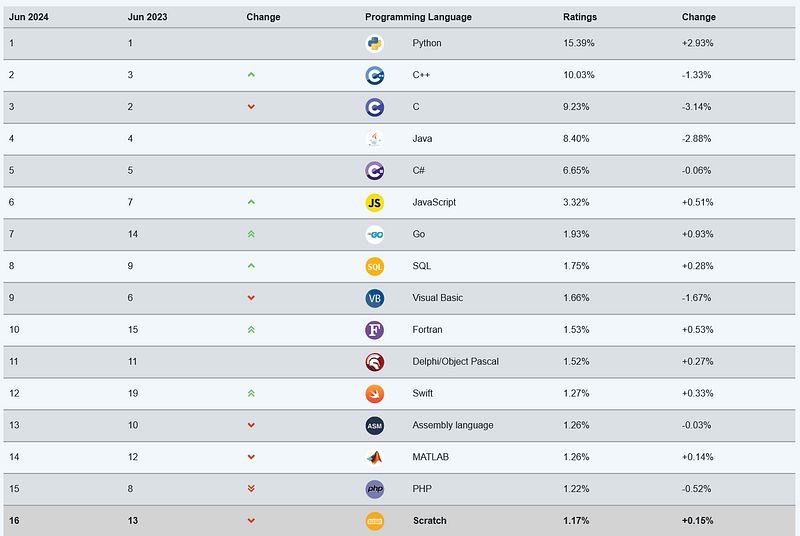Click the orange Swift bird icon
This screenshot has height=536, width=800.
[375, 393]
